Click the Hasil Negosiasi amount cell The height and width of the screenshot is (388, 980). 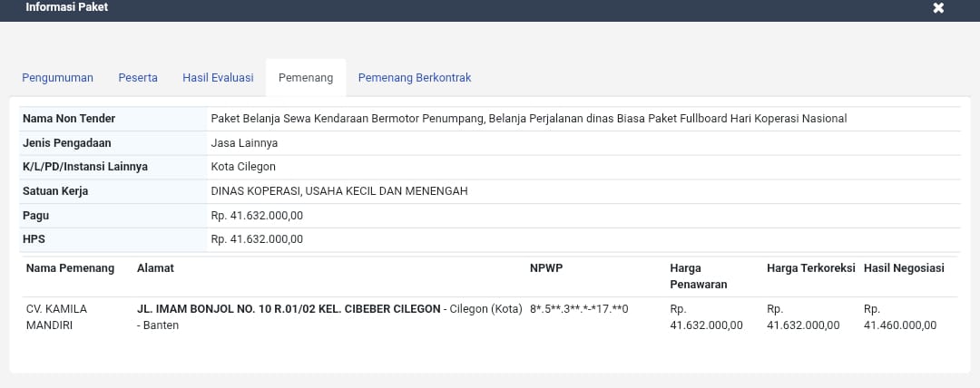pos(900,317)
